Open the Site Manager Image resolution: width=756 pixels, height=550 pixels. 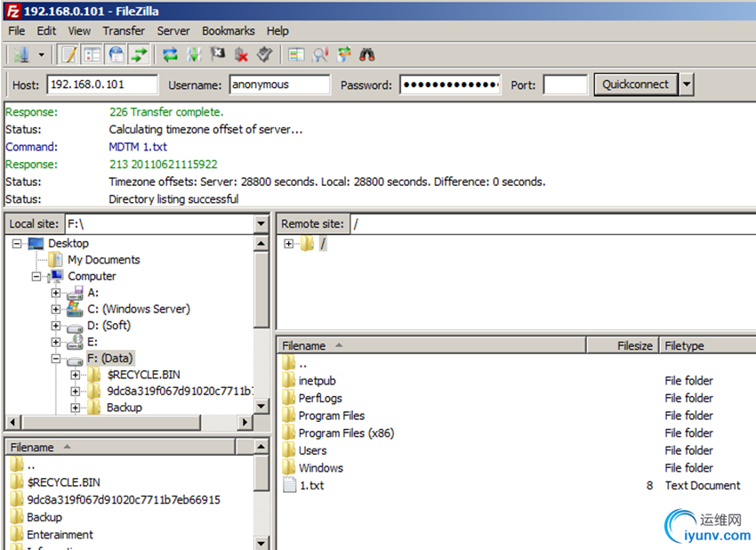(x=21, y=54)
